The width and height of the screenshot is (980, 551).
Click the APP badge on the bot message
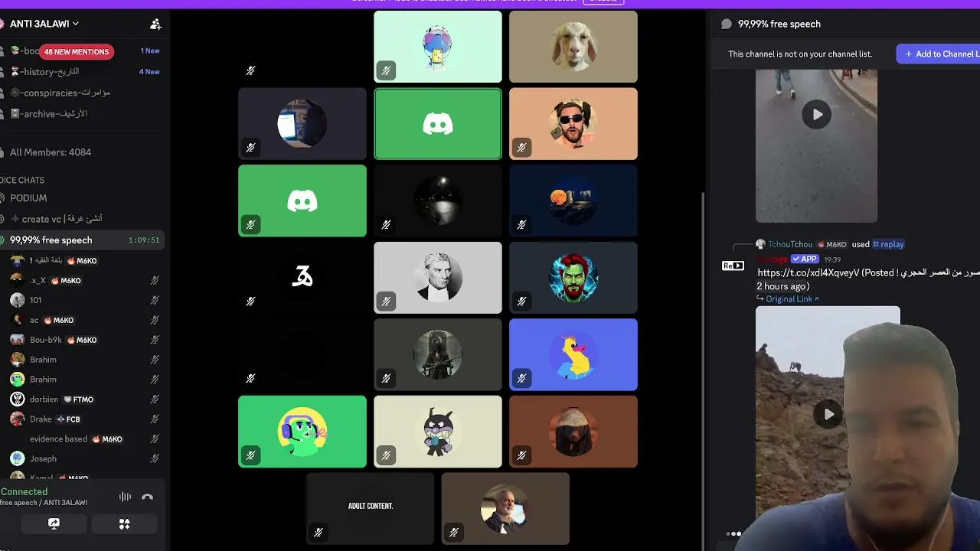pos(805,259)
